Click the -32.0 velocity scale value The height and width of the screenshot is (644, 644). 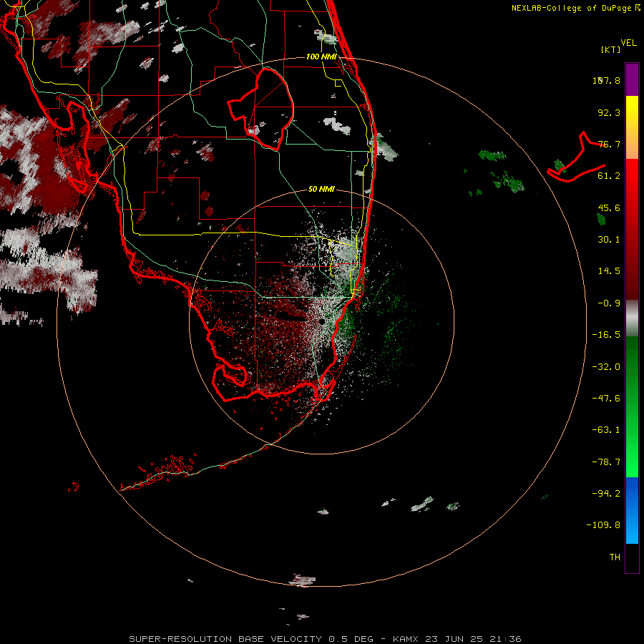[x=606, y=367]
